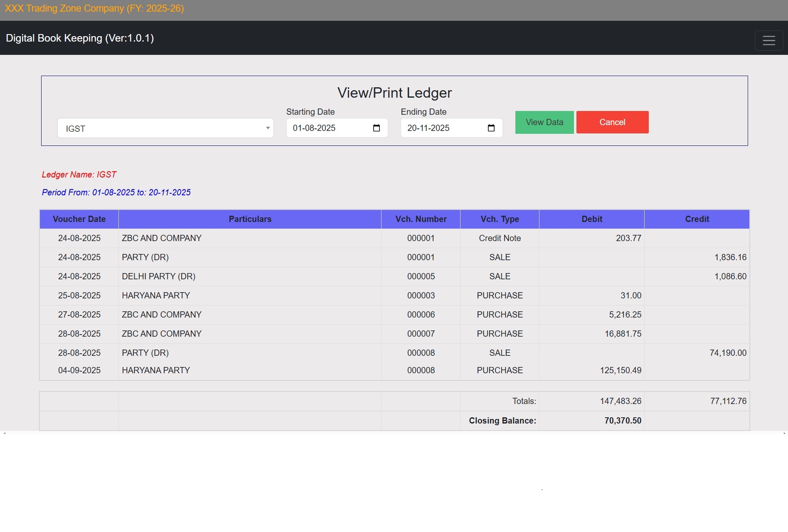Expand the IGST ledger dropdown
The image size is (788, 532).
point(165,128)
